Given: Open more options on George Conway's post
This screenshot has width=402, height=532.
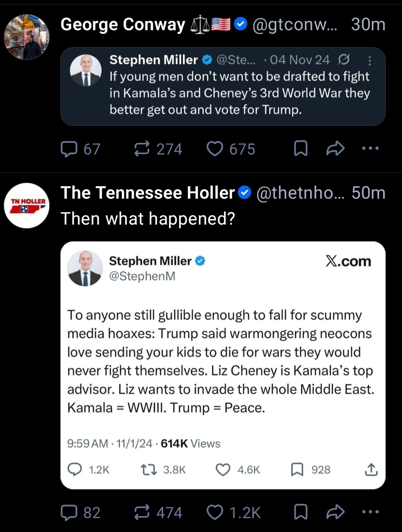Looking at the screenshot, I should 370,148.
